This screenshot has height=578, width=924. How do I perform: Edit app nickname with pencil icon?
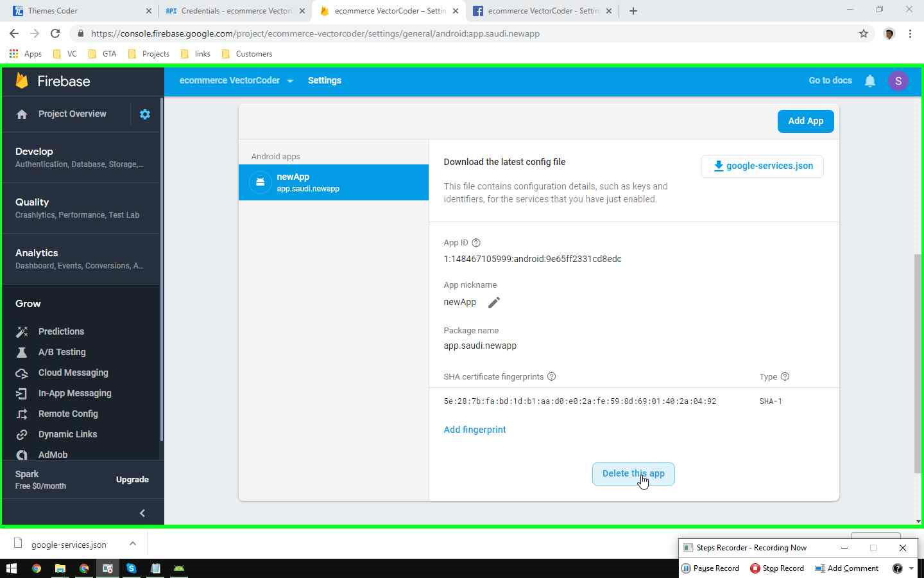coord(493,302)
